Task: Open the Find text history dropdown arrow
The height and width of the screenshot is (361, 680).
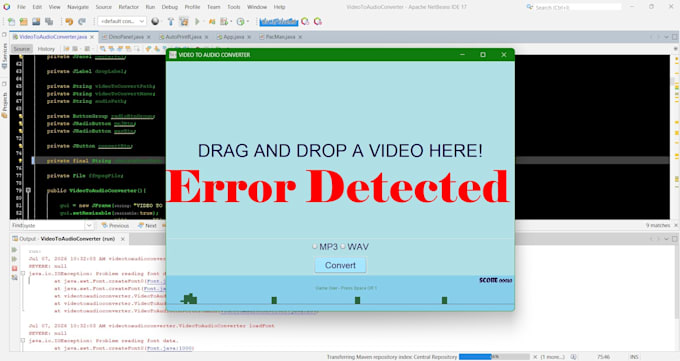Action: (x=89, y=225)
